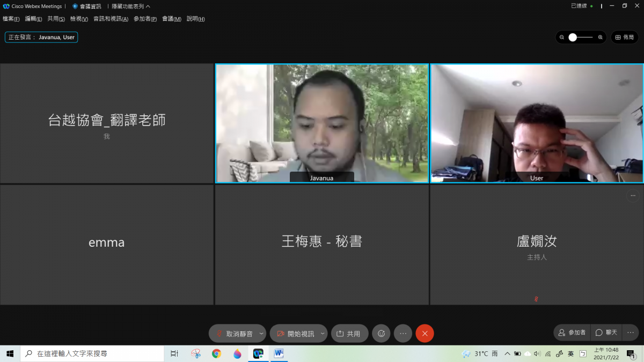
Task: Open the emoji reactions button
Action: [381, 334]
